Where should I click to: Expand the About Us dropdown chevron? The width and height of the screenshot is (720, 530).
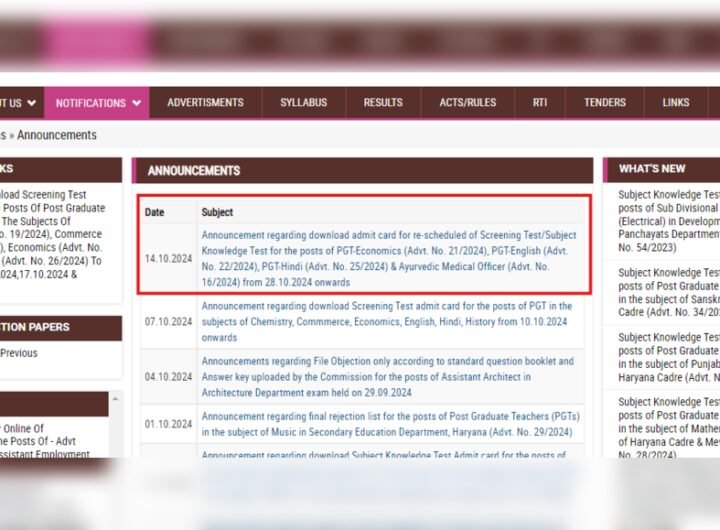(31, 103)
